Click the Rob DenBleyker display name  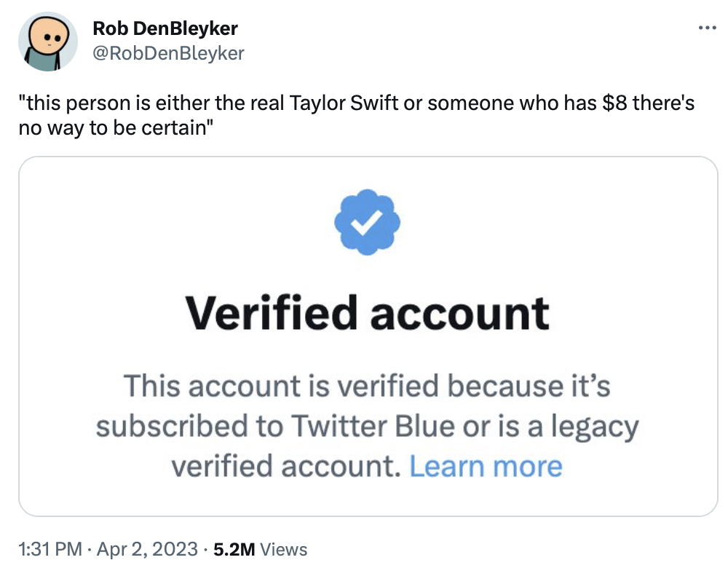tap(165, 28)
